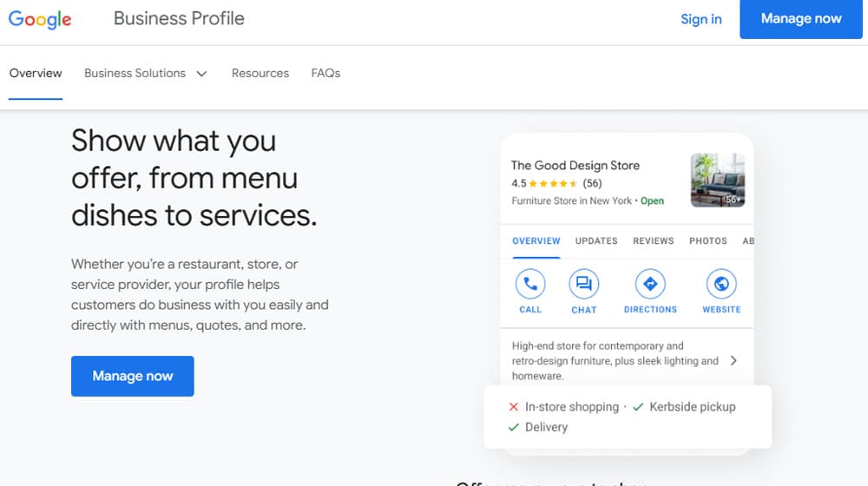Click the red X beside In-store shopping
Screen dimensions: 868x486
pos(514,407)
